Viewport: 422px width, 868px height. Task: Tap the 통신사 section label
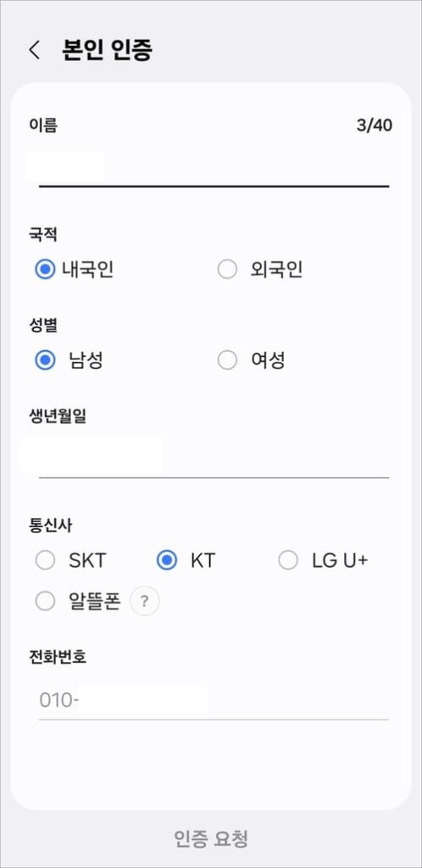[50, 526]
